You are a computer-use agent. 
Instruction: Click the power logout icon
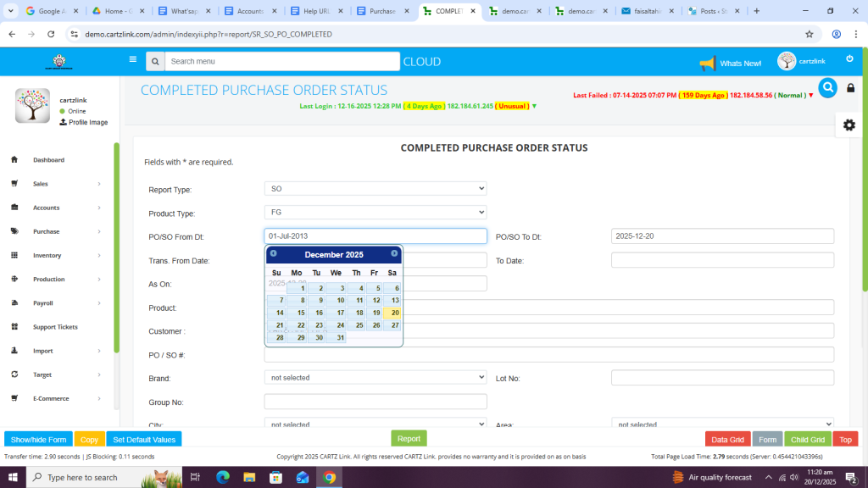[x=849, y=58]
